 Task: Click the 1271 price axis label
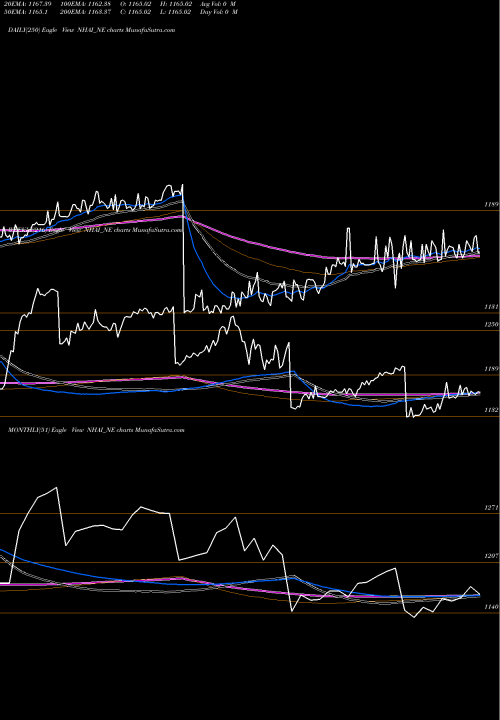point(491,507)
